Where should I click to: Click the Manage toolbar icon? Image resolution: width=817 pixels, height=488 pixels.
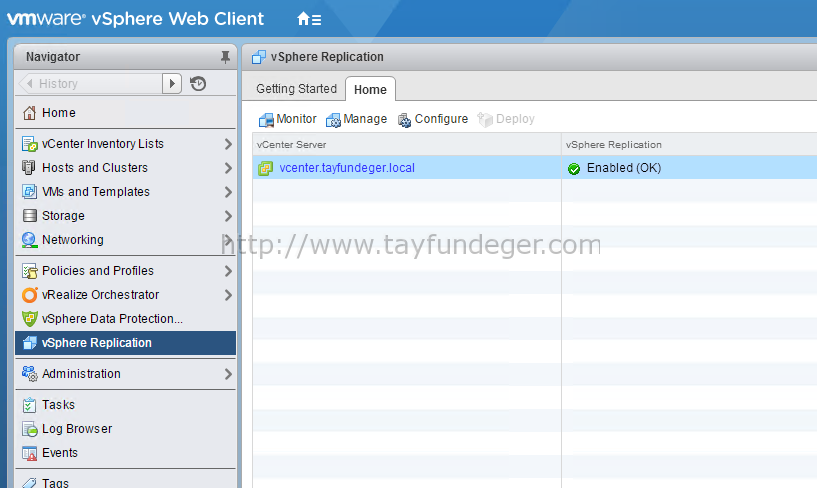click(333, 120)
